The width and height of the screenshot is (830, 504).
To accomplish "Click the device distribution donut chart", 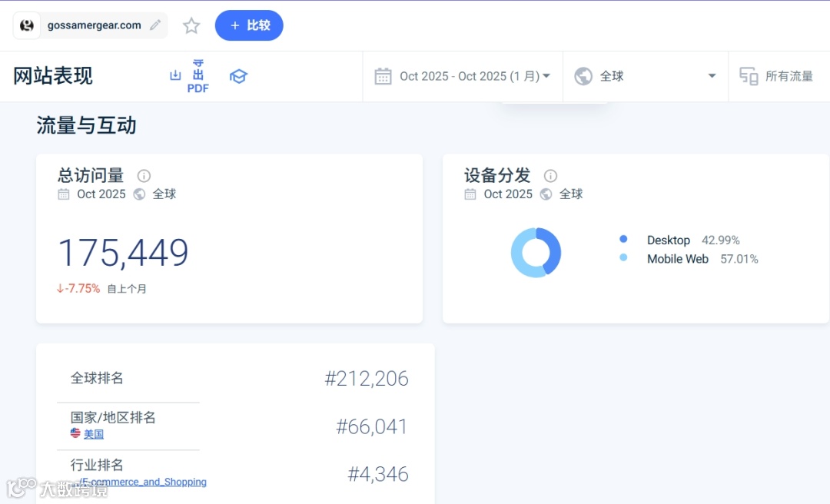I will 536,253.
